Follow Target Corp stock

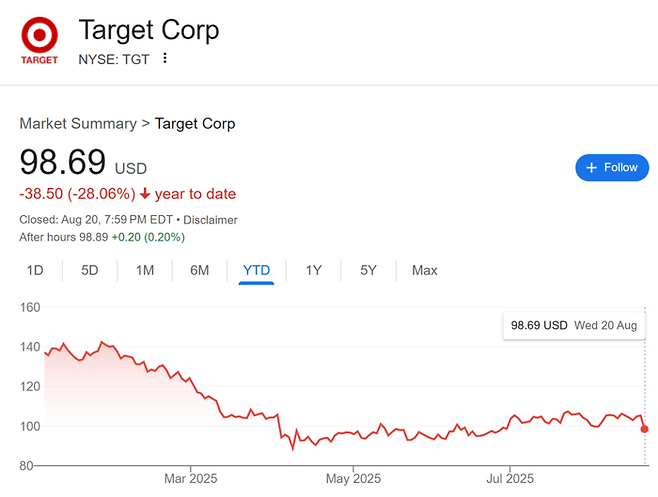[x=612, y=168]
